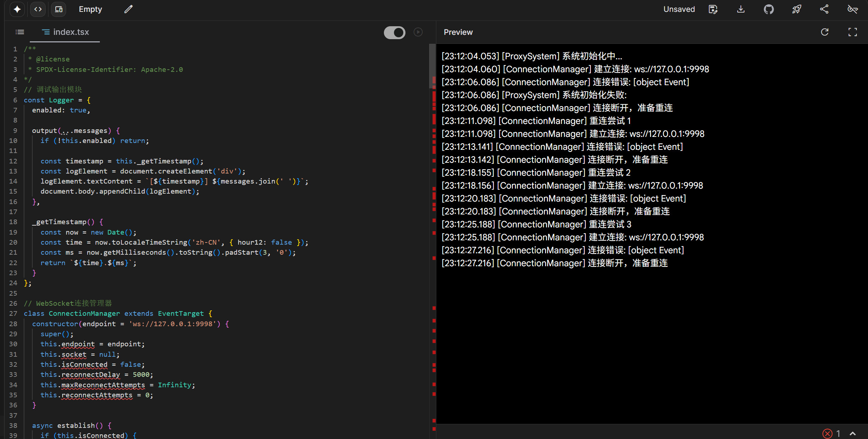Reload the preview
The image size is (868, 439).
coord(825,32)
